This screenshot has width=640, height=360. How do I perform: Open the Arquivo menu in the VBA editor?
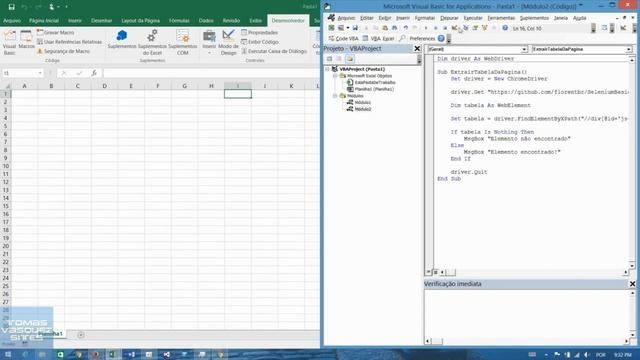tap(346, 18)
